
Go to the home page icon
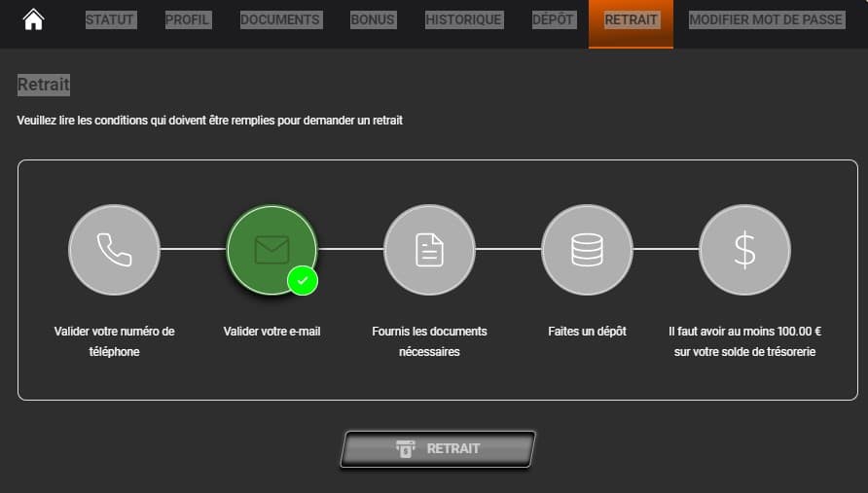click(x=33, y=19)
